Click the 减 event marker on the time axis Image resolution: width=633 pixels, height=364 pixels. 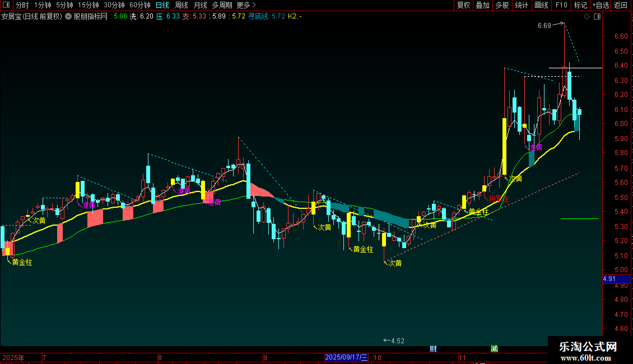coord(494,349)
